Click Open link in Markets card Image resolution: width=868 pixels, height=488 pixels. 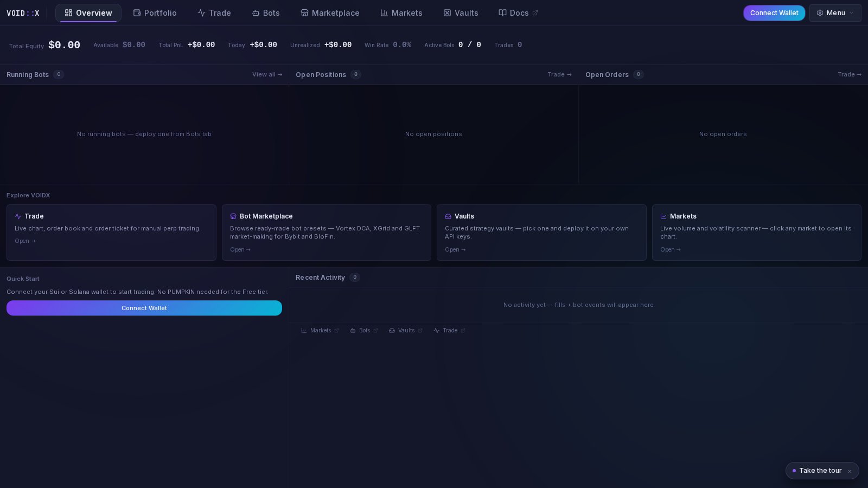tap(671, 250)
